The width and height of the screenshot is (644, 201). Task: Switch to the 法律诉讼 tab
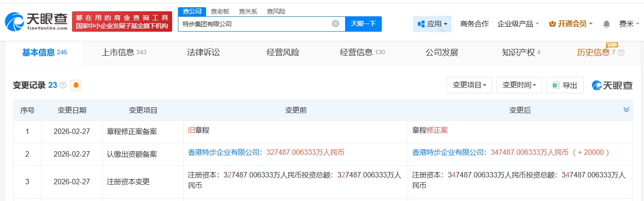(x=203, y=53)
